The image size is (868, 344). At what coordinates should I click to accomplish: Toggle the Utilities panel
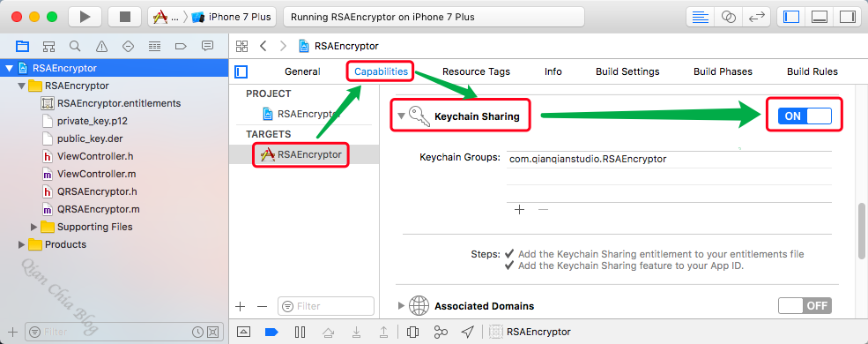(x=847, y=17)
